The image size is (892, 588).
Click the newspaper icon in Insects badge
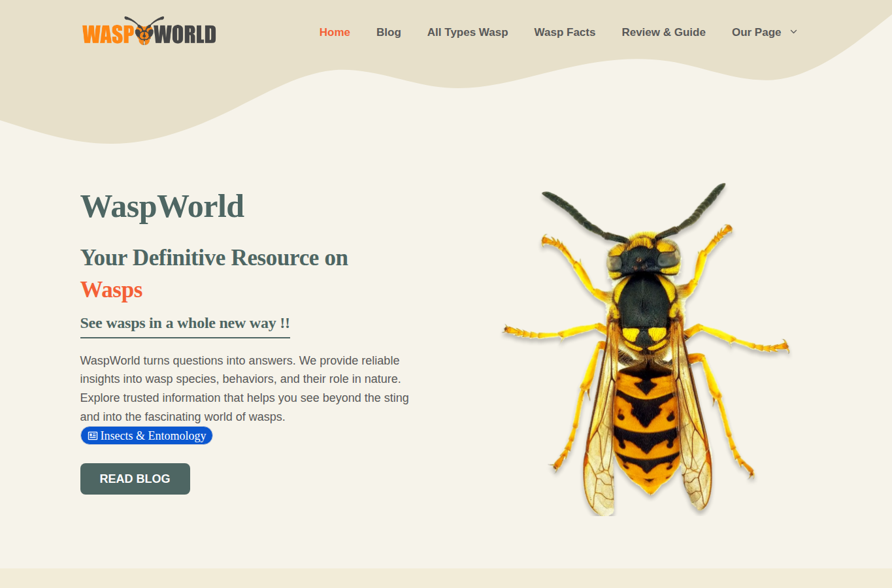[x=93, y=436]
